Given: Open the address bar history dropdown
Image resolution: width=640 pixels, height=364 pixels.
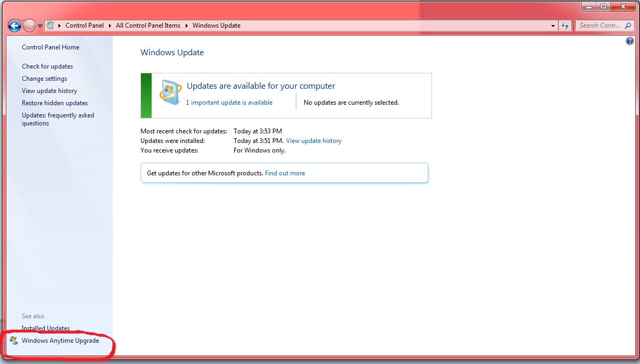Looking at the screenshot, I should point(553,26).
